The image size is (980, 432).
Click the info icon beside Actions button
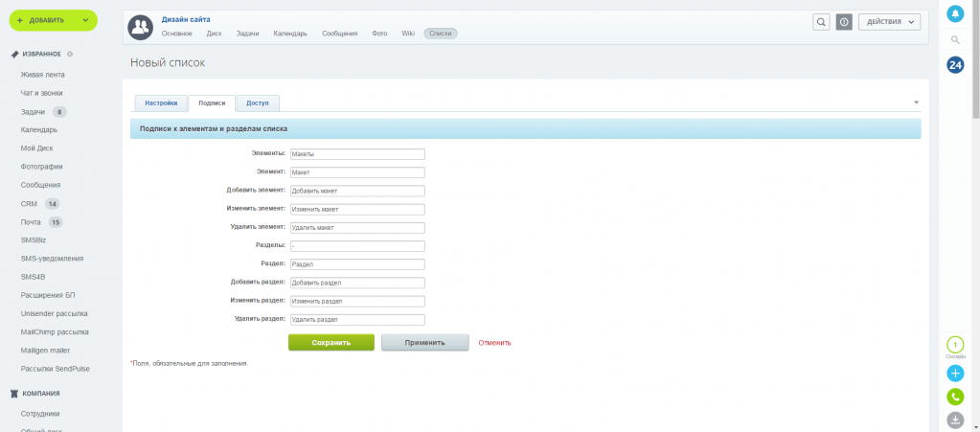tap(844, 22)
